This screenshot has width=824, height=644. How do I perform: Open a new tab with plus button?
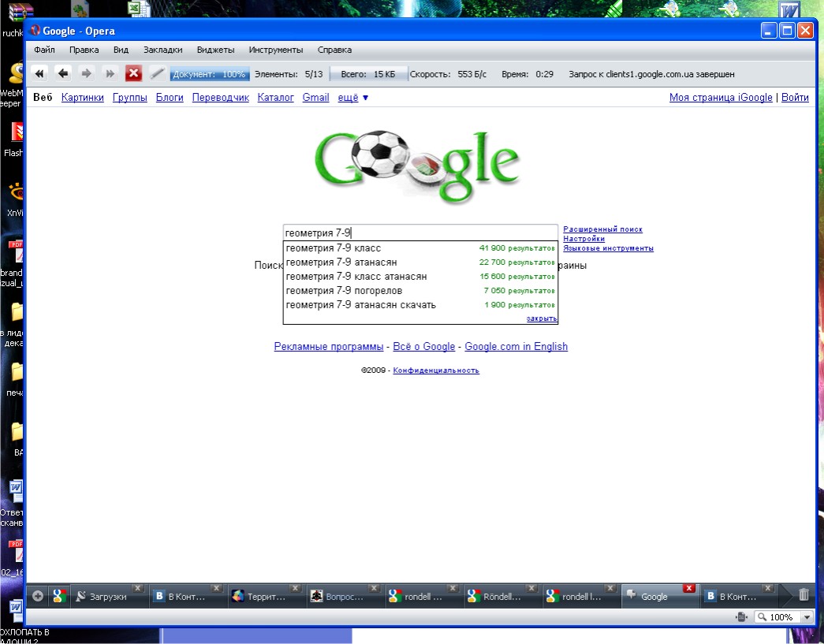[x=38, y=596]
